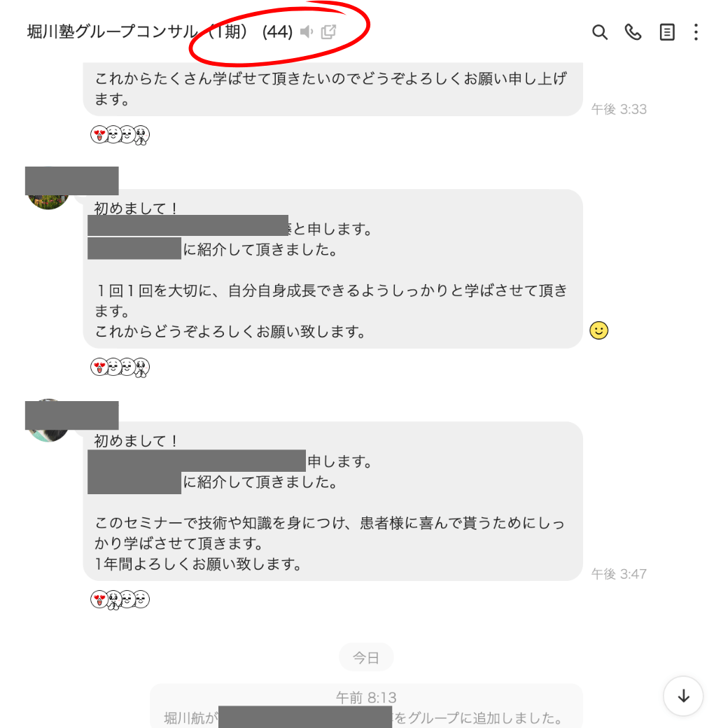Select the top message これからたくさん学ばせて
Image resolution: width=728 pixels, height=728 pixels.
(x=332, y=89)
